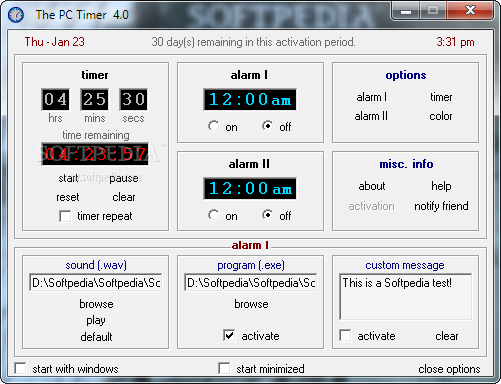The height and width of the screenshot is (384, 501).
Task: Open alarm I options
Action: (372, 97)
